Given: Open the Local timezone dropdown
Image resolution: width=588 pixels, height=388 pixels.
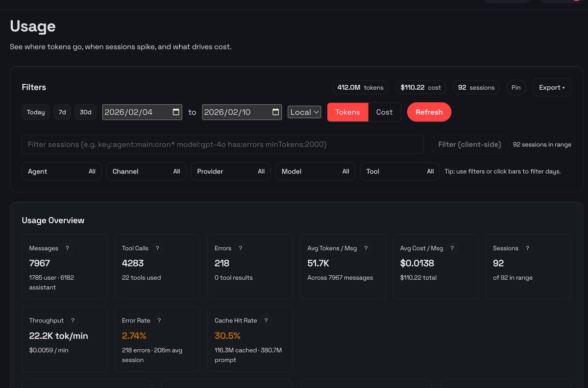Looking at the screenshot, I should [304, 112].
